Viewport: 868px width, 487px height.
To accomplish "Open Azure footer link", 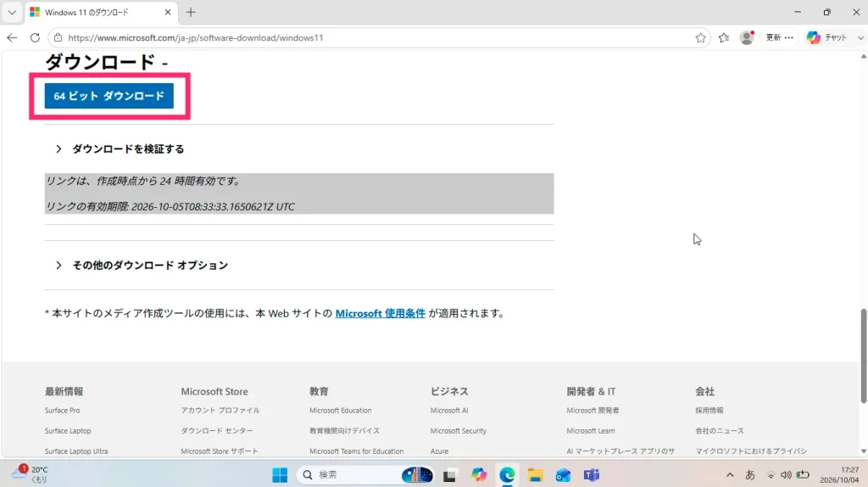I will (x=440, y=451).
